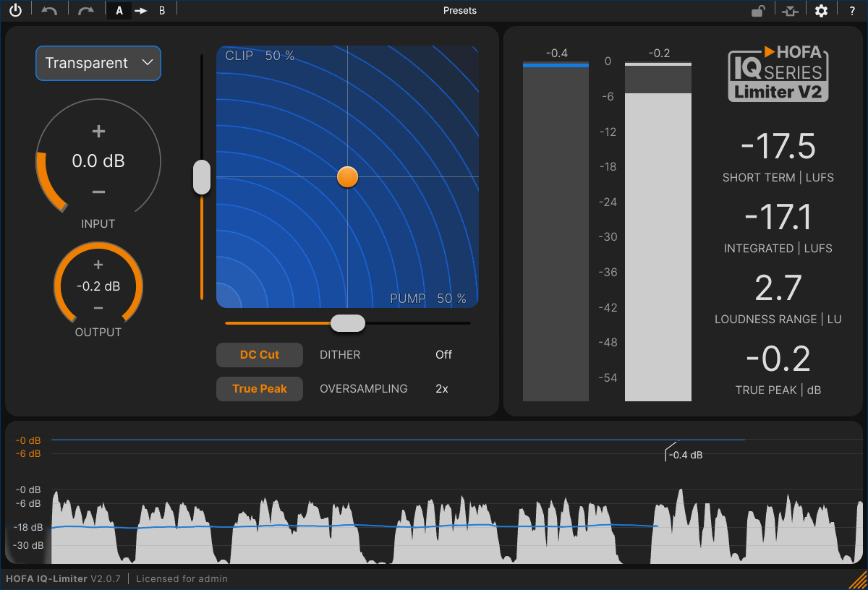The height and width of the screenshot is (590, 868).
Task: Open help with the question mark
Action: click(852, 11)
